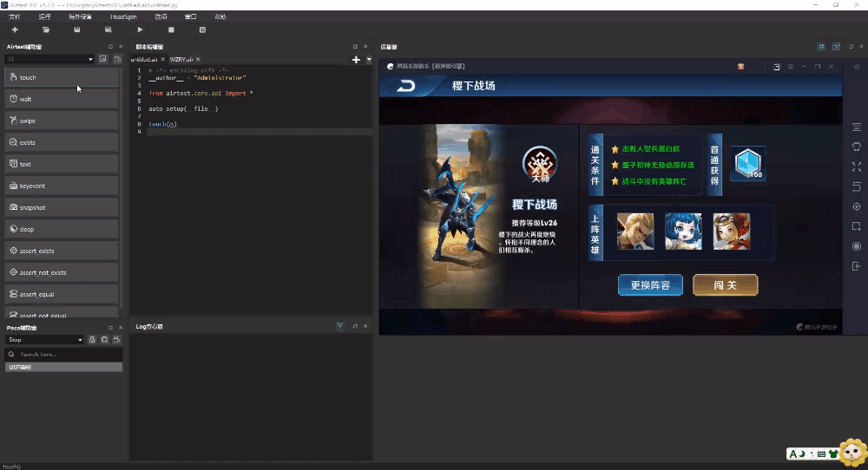Click the Save script toolbar icon
Screen dimensions: 868x470
(77, 29)
